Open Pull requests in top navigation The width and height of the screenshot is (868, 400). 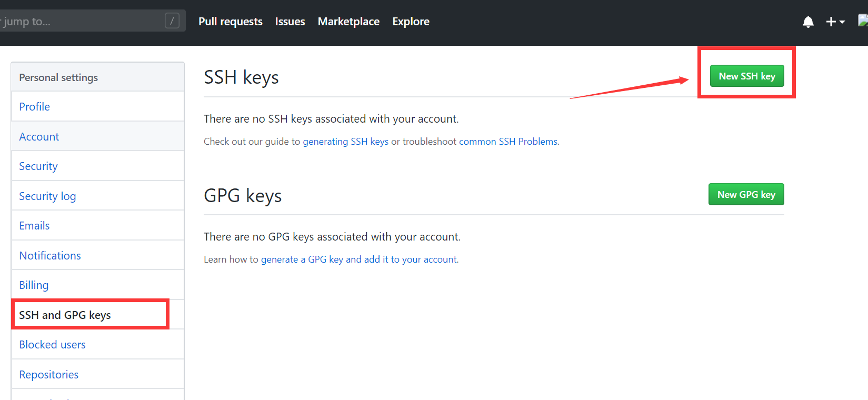[230, 22]
